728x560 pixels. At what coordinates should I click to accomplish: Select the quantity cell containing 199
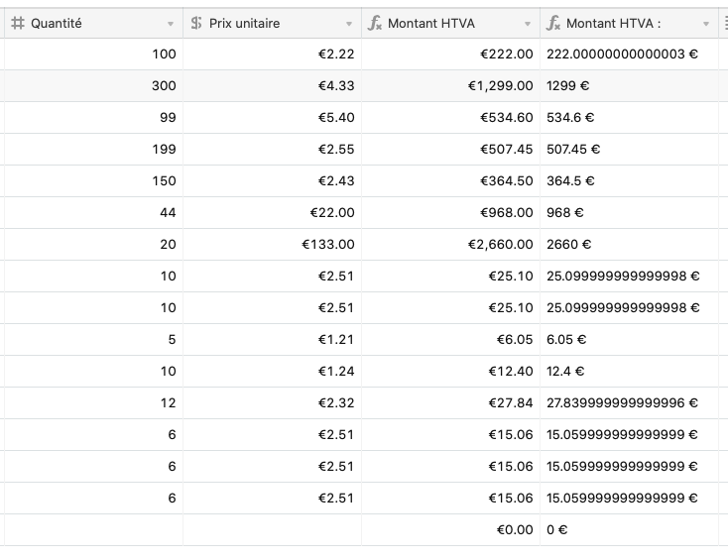coord(94,150)
